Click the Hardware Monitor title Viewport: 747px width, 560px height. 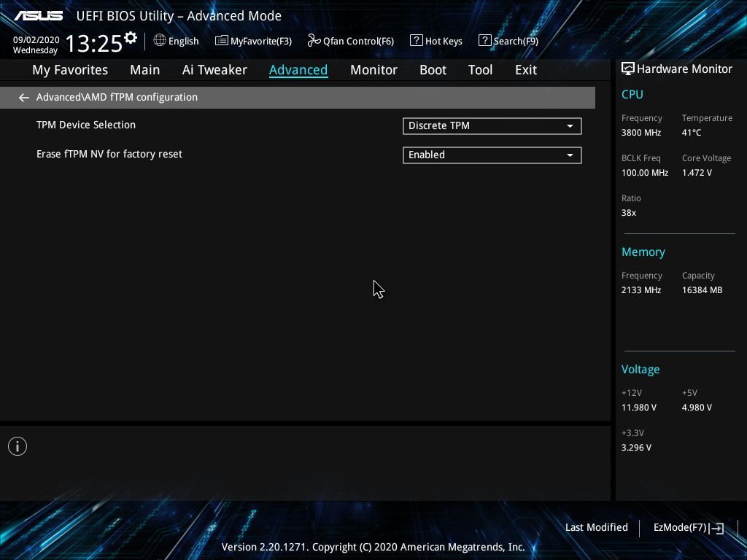pyautogui.click(x=684, y=69)
